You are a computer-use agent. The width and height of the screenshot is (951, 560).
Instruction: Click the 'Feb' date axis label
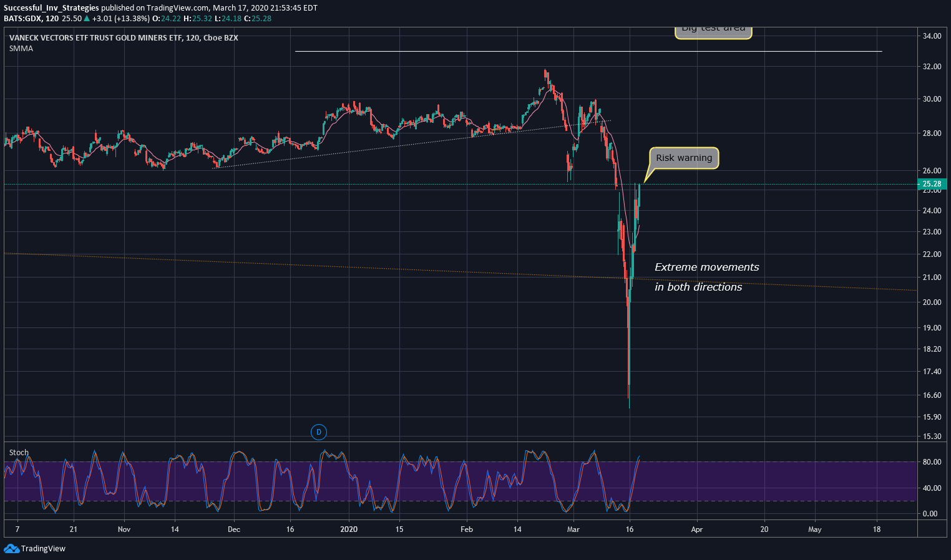[x=467, y=529]
